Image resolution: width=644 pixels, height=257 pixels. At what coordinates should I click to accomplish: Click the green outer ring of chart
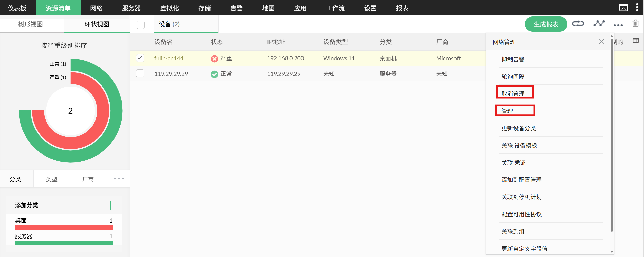point(116,111)
